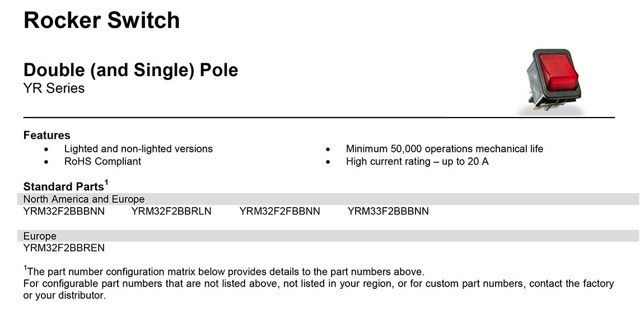Click the contact the factory sentence
The height and width of the screenshot is (309, 644).
(318, 284)
